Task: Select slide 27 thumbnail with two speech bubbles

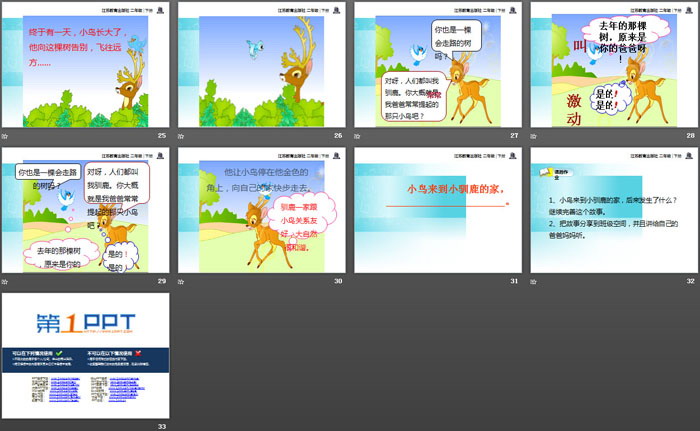Action: (x=438, y=65)
